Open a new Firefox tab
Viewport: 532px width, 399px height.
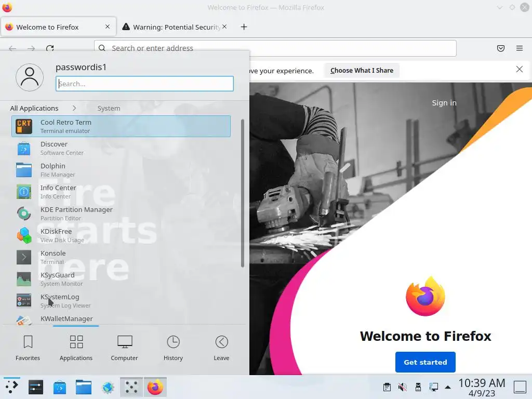pyautogui.click(x=244, y=27)
